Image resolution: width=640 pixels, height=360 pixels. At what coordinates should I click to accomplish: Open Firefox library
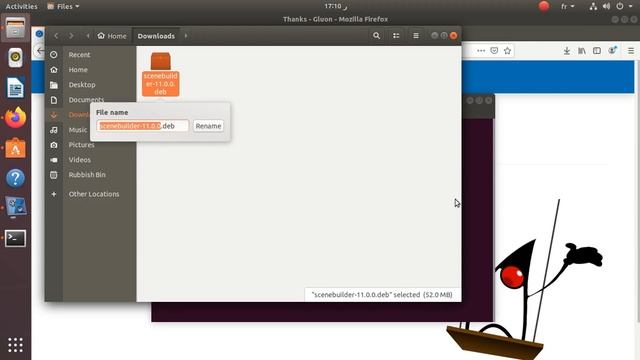coord(582,51)
